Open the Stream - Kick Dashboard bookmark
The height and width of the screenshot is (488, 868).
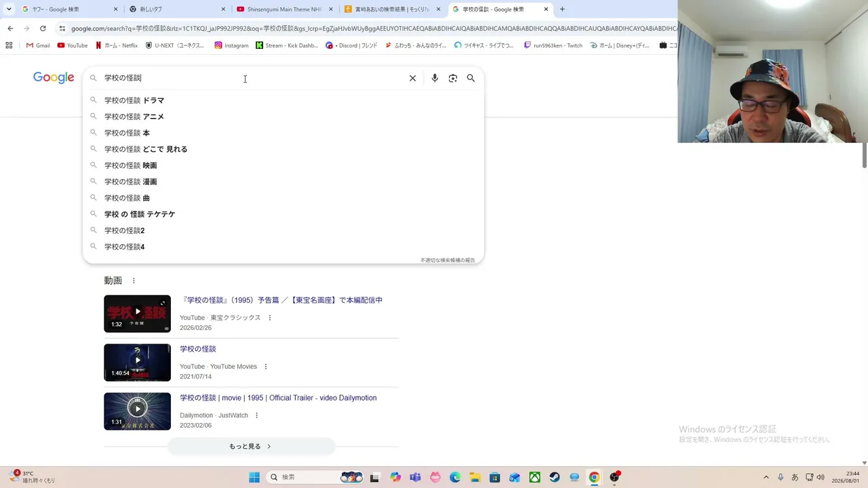coord(286,45)
